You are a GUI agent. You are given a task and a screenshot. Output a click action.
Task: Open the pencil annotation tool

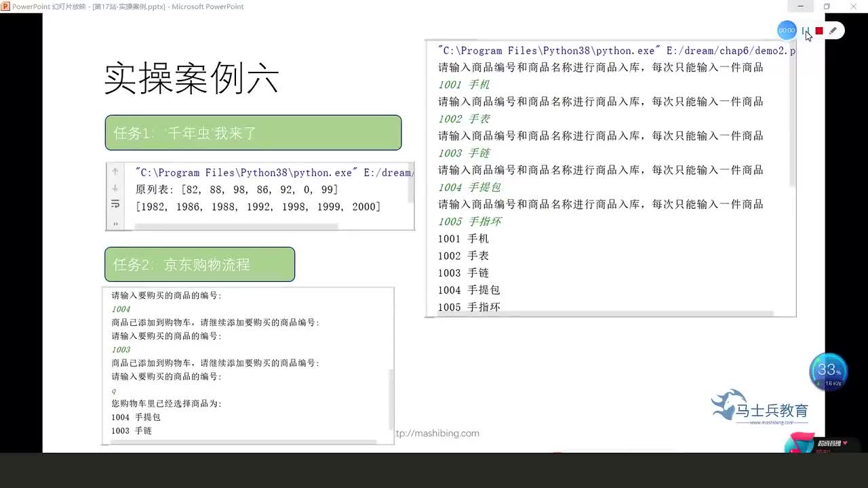pos(833,30)
